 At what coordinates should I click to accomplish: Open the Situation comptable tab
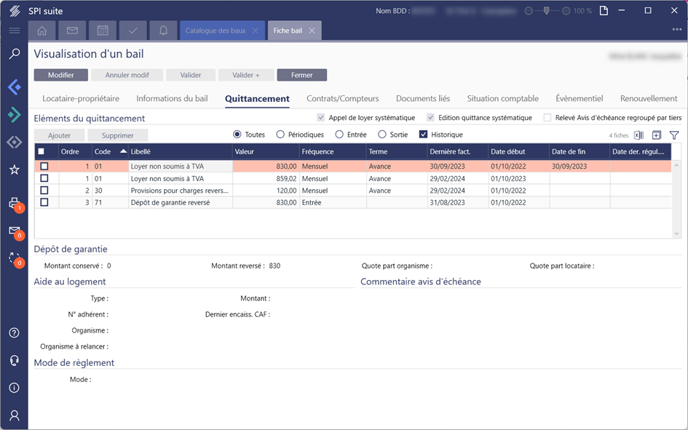tap(503, 99)
